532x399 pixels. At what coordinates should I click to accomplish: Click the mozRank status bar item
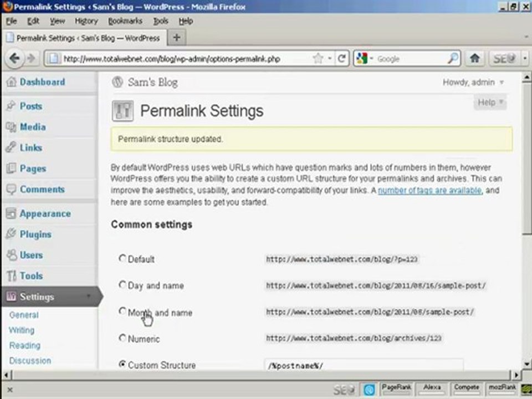point(502,389)
